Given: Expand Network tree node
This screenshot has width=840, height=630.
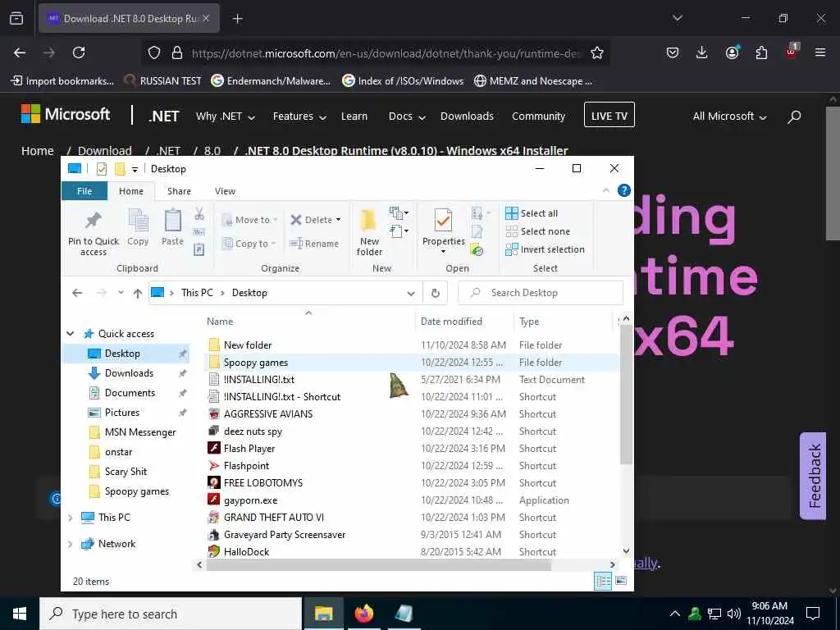Looking at the screenshot, I should tap(70, 544).
